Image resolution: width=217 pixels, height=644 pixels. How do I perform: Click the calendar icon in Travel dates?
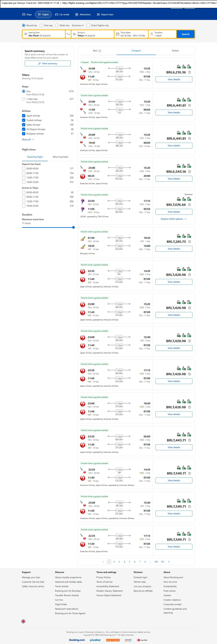(x=117, y=34)
